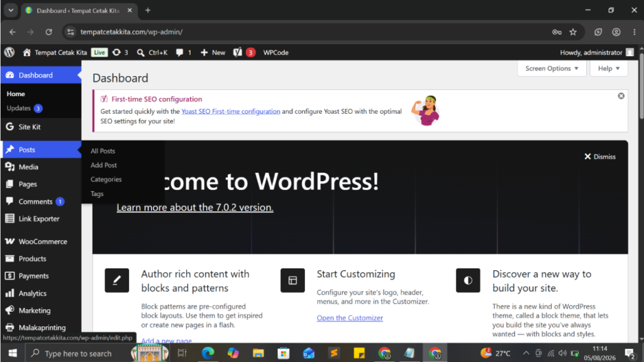Open the Payments sidebar menu
The image size is (644, 362).
[x=41, y=276]
